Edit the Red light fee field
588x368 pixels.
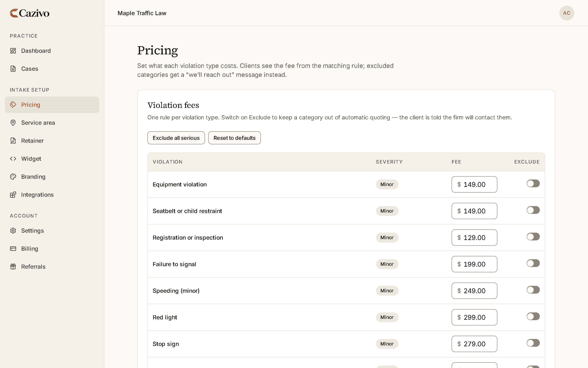(474, 317)
